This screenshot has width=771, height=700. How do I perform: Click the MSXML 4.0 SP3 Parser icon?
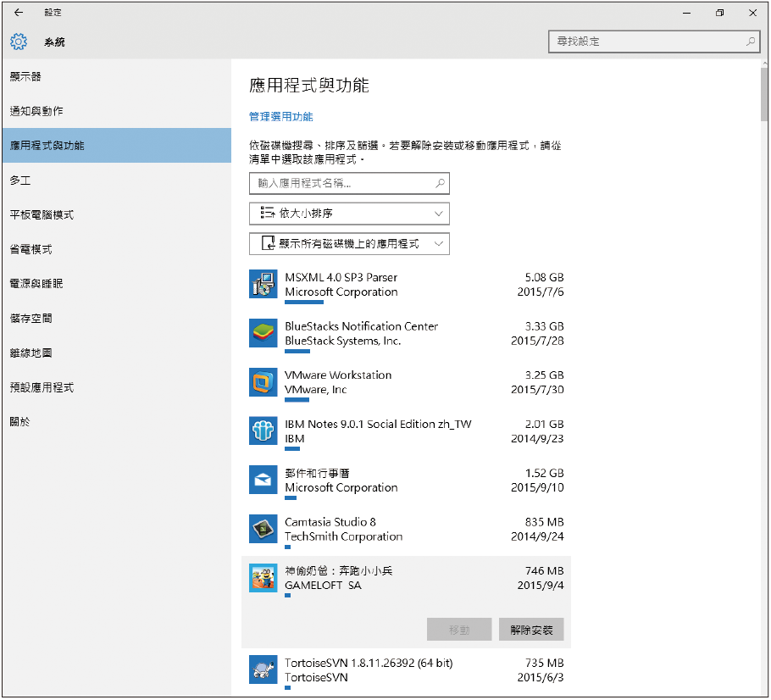(263, 284)
